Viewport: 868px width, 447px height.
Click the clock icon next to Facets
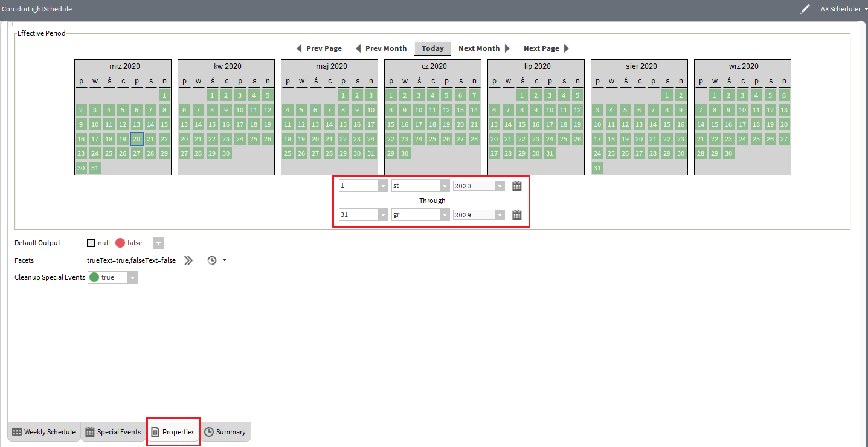point(212,260)
